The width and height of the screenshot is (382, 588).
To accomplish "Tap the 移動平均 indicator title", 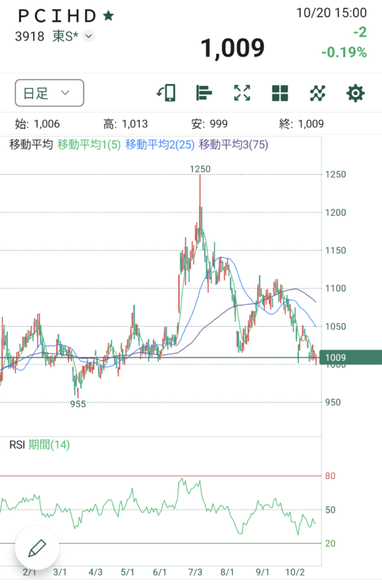I will 32,145.
